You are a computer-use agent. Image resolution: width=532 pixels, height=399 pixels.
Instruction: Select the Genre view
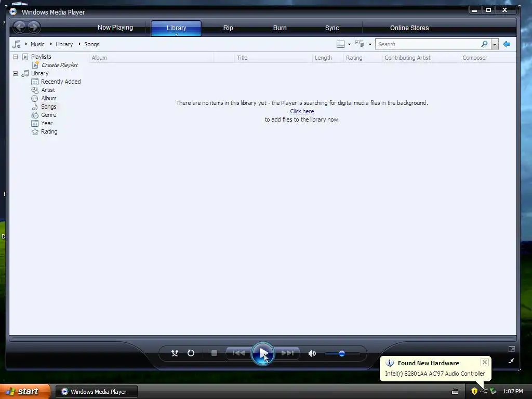[48, 115]
